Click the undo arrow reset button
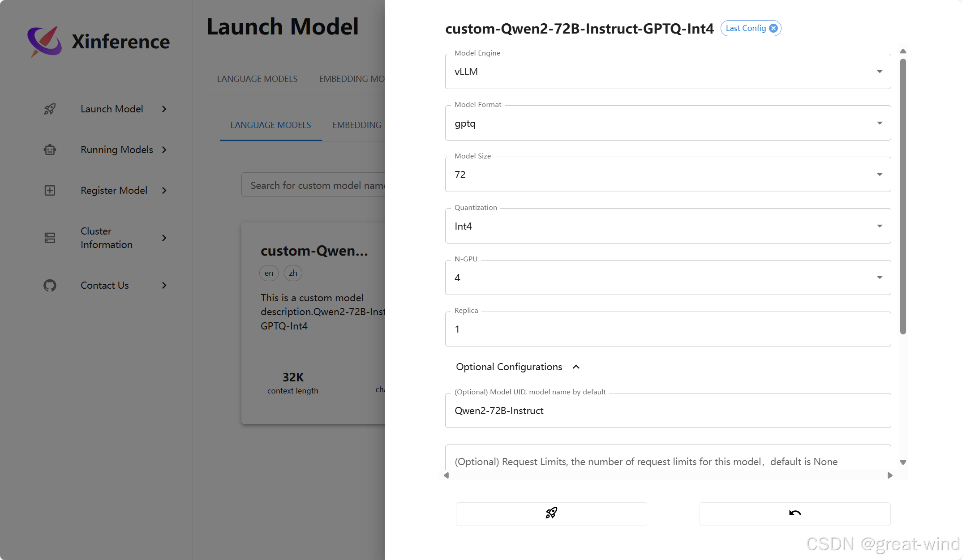Viewport: 962px width, 560px height. [x=795, y=513]
